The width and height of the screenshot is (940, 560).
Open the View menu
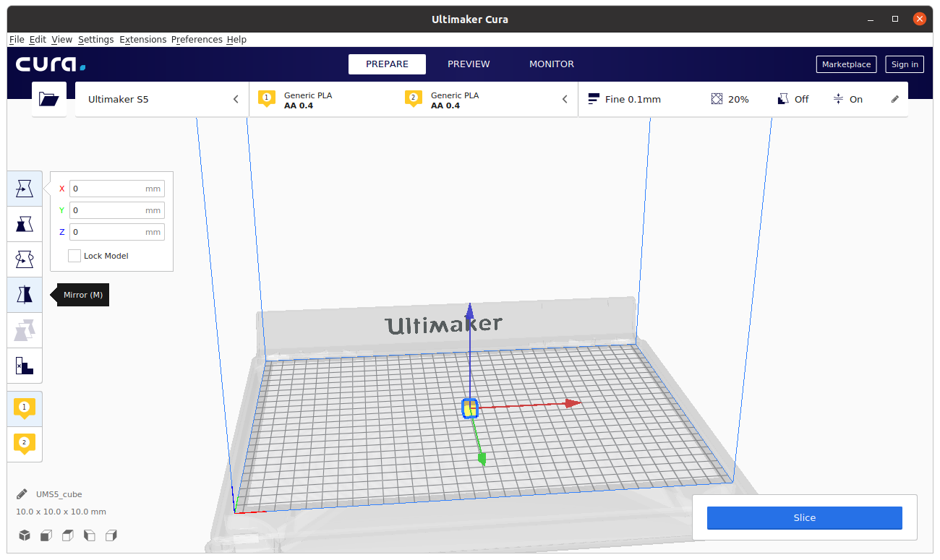62,40
